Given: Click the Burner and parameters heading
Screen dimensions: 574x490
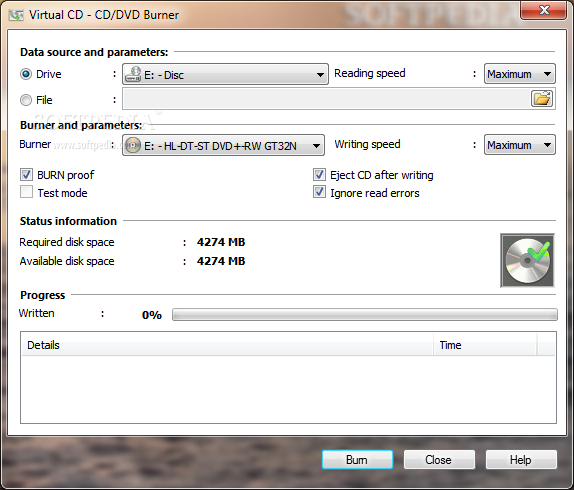Looking at the screenshot, I should point(81,125).
